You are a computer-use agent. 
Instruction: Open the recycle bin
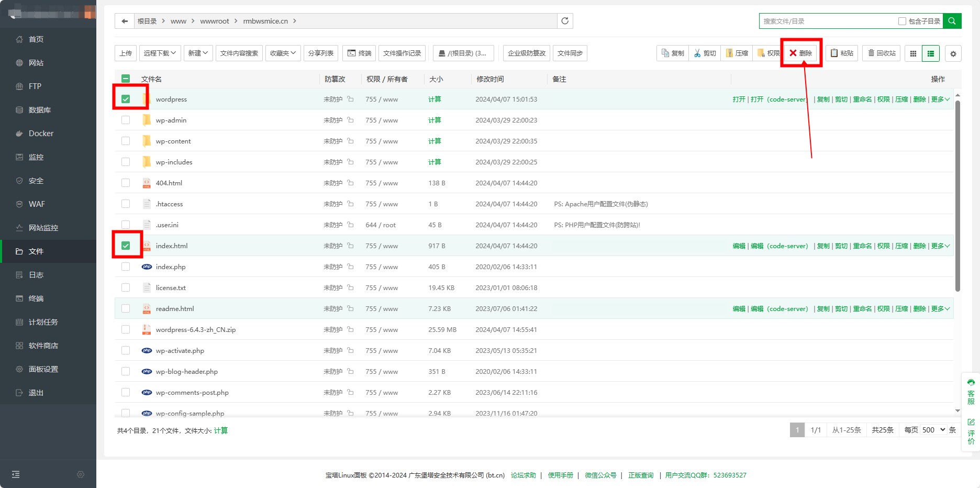(x=882, y=53)
